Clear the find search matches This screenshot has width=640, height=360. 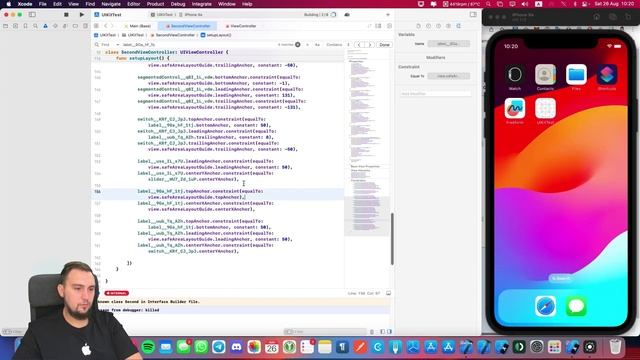[298, 44]
